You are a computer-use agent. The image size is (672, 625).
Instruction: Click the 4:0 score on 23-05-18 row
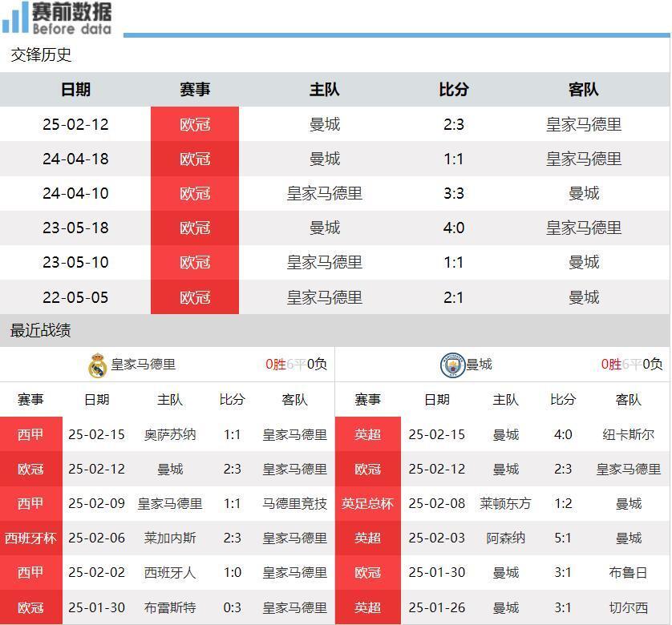pos(454,228)
